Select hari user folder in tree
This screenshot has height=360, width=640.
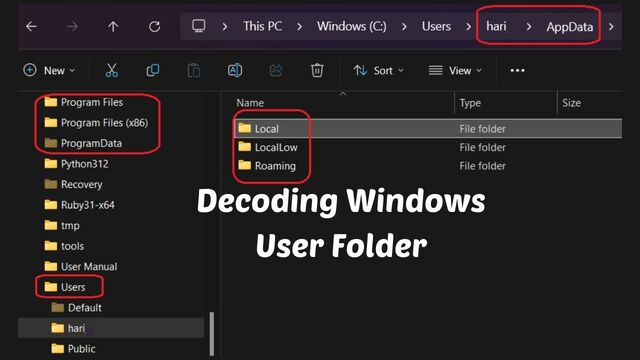coord(111,328)
